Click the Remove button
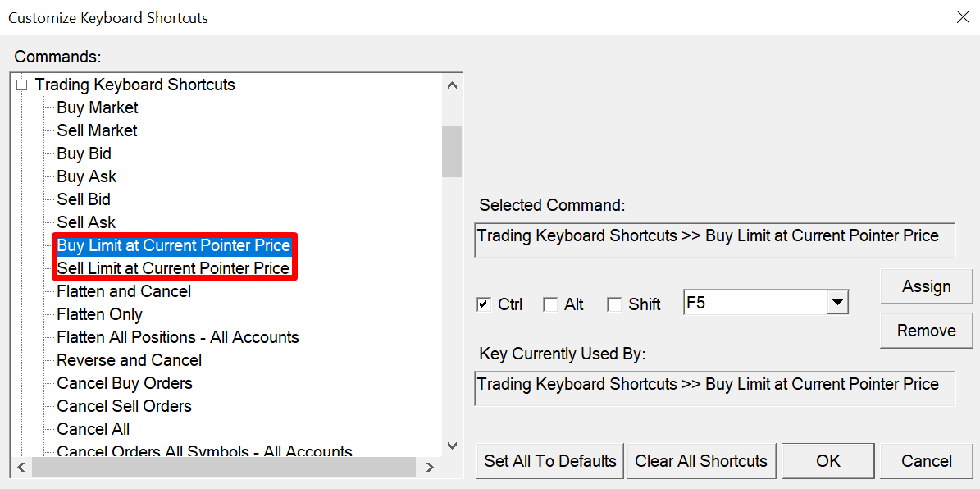 tap(926, 331)
